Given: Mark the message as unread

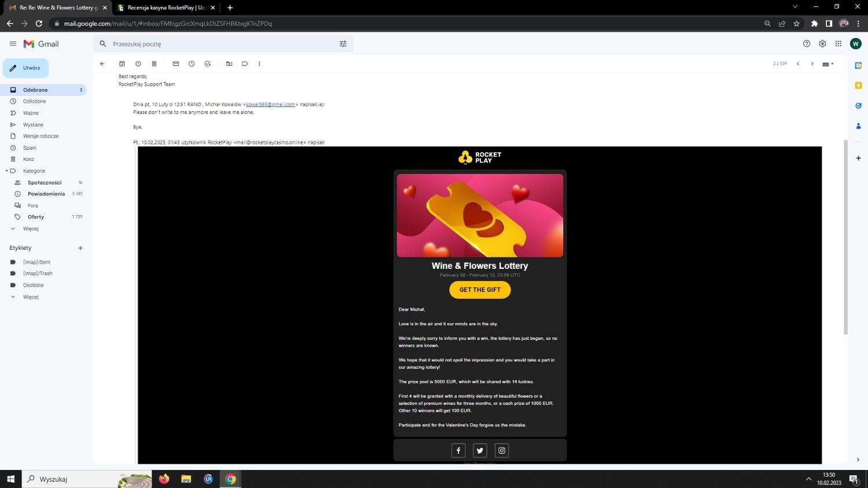Looking at the screenshot, I should pos(176,64).
